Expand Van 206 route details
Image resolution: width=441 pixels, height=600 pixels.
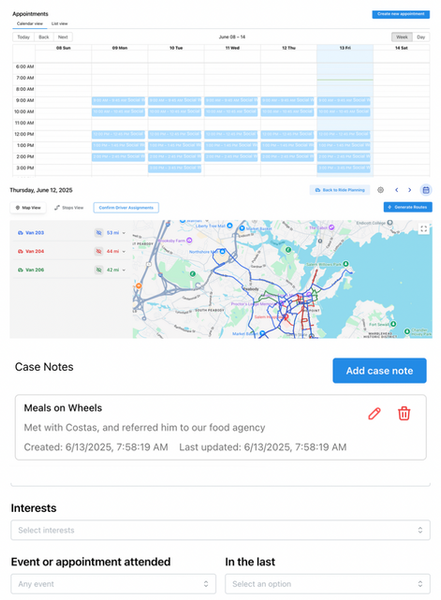click(124, 270)
